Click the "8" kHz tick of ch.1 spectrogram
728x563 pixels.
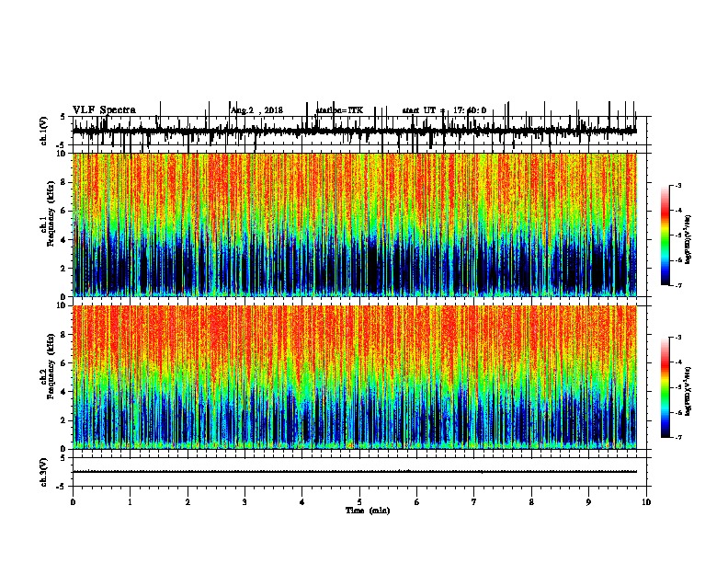(x=64, y=182)
